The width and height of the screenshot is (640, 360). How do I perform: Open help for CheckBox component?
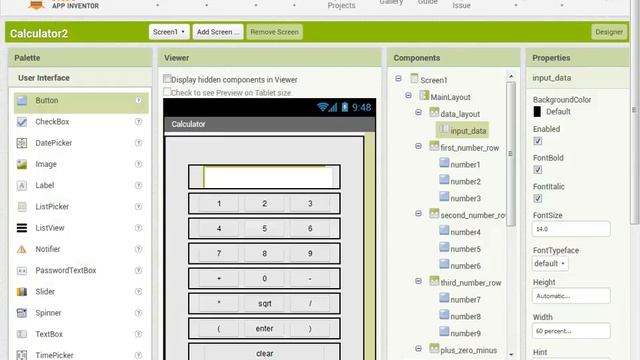pyautogui.click(x=139, y=121)
